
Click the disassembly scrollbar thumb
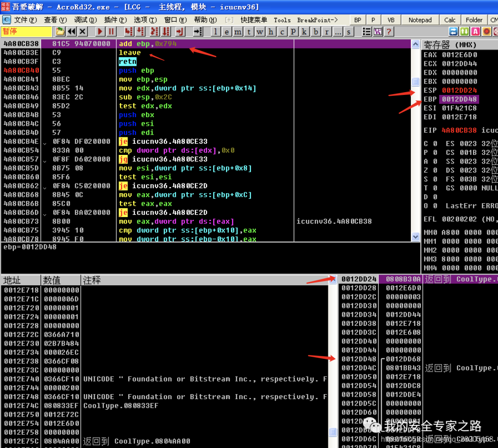tap(415, 82)
